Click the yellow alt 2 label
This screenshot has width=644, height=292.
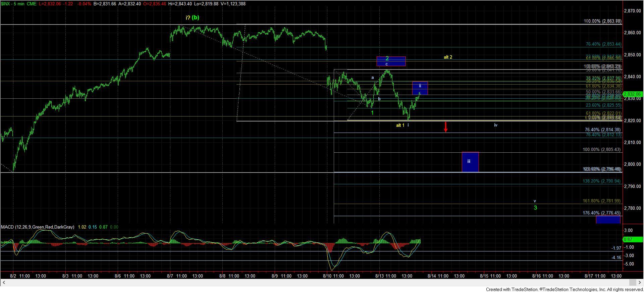click(448, 57)
